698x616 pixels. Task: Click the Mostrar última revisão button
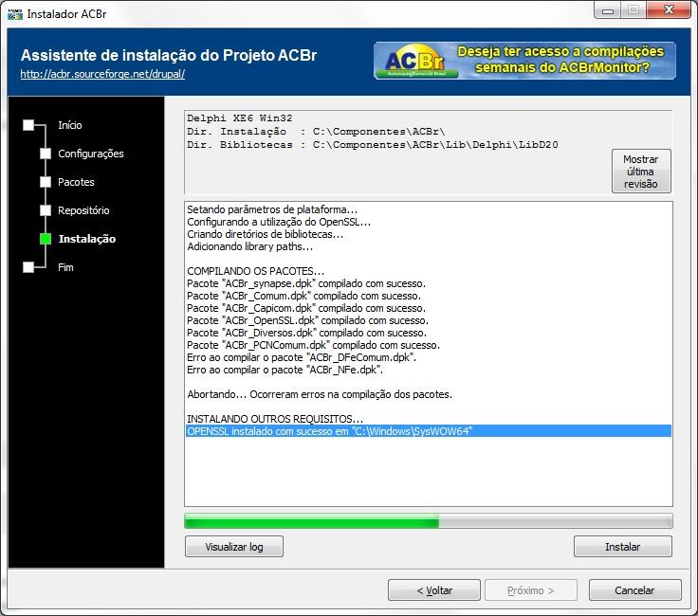641,172
